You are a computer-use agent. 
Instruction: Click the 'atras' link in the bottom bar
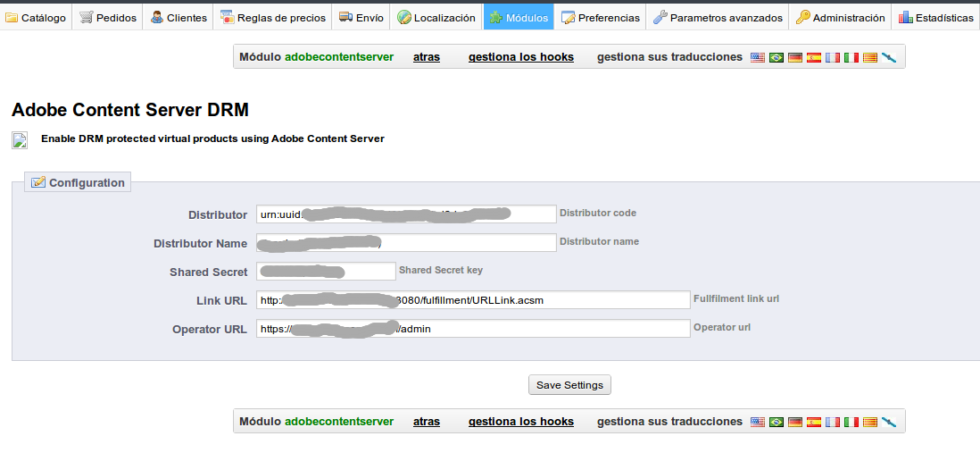(x=427, y=422)
